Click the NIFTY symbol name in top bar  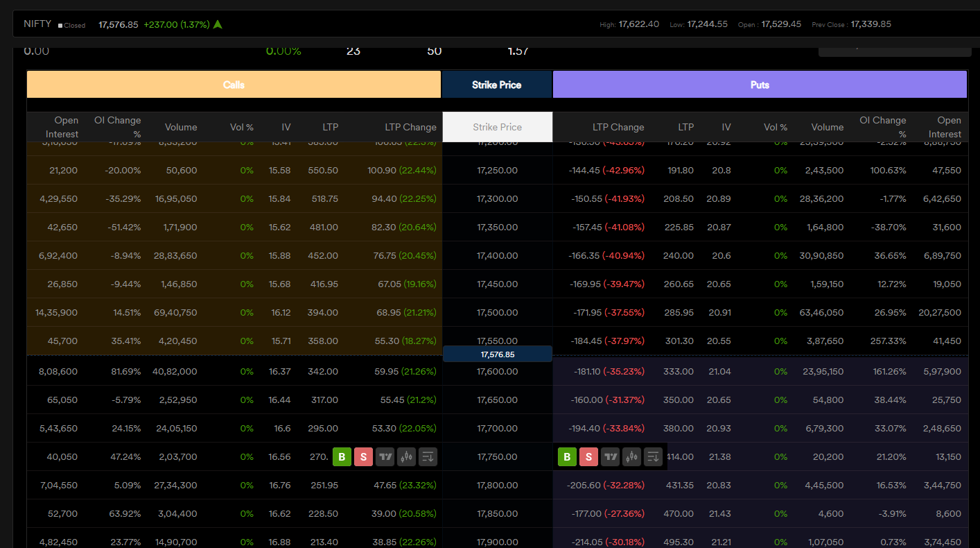(x=37, y=24)
